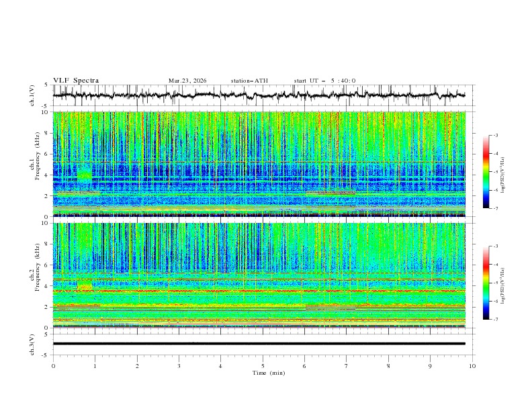Click the "-7" tick on ch.1 colorbar
Viewport: 532px width, 411px height.
(x=495, y=208)
